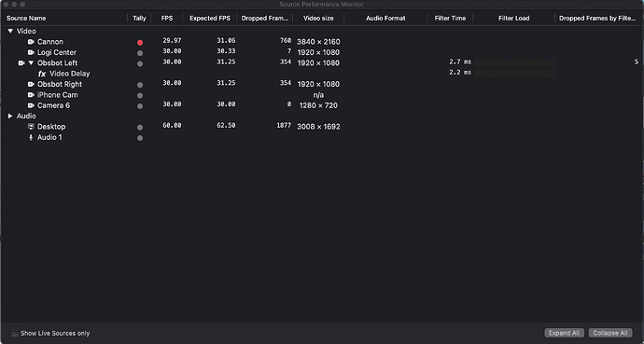Click the Expand All button
This screenshot has width=644, height=344.
tap(565, 333)
